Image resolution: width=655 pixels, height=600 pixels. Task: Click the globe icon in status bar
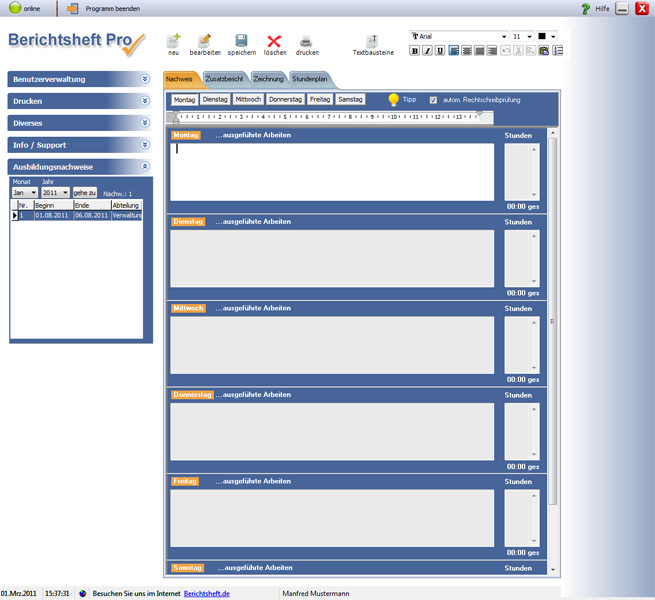click(x=83, y=593)
